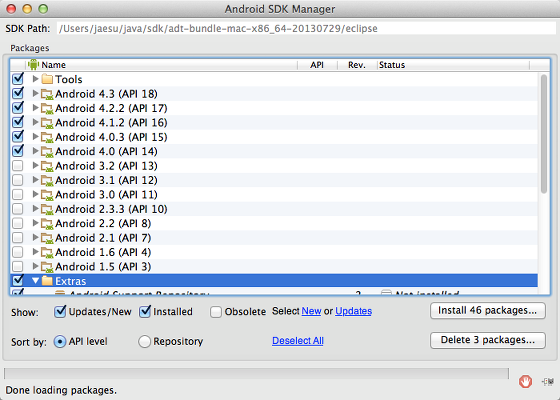Click the Android 3.0 (API 11) platform icon
Viewport: 560px width, 400px height.
(x=47, y=195)
